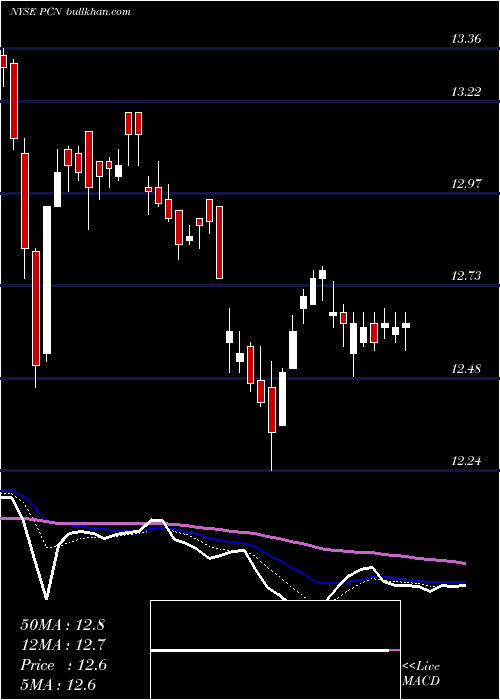Image resolution: width=500 pixels, height=700 pixels.
Task: Select the 12.73 price level label
Action: (x=466, y=276)
